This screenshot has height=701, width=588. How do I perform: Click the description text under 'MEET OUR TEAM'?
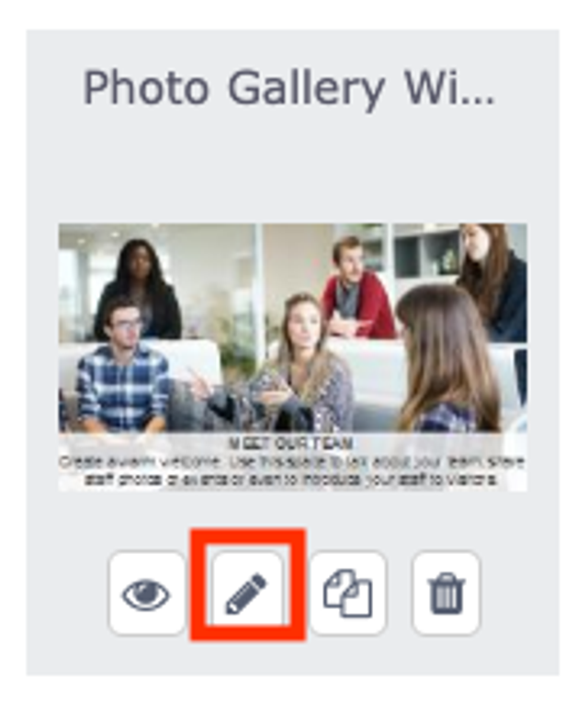291,470
